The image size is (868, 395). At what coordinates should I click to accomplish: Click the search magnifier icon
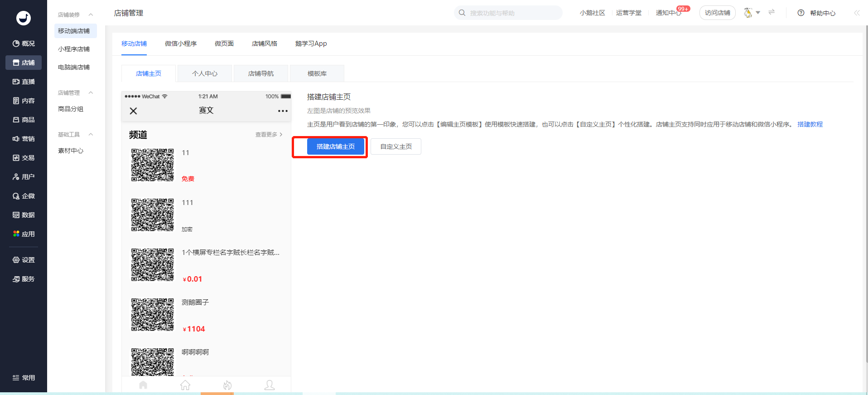click(462, 13)
